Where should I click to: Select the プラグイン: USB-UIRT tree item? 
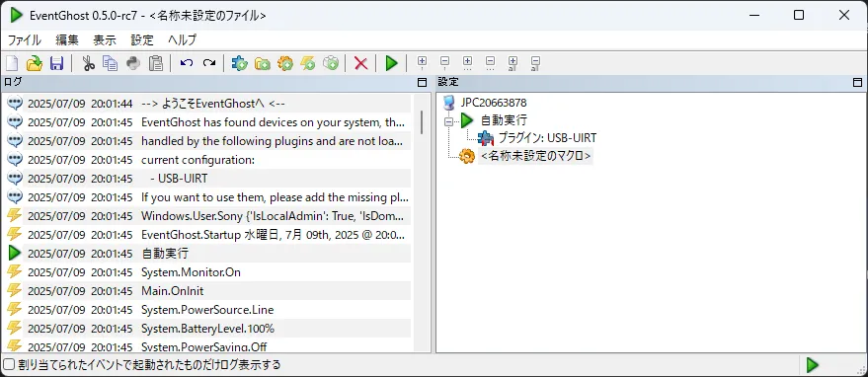(547, 138)
